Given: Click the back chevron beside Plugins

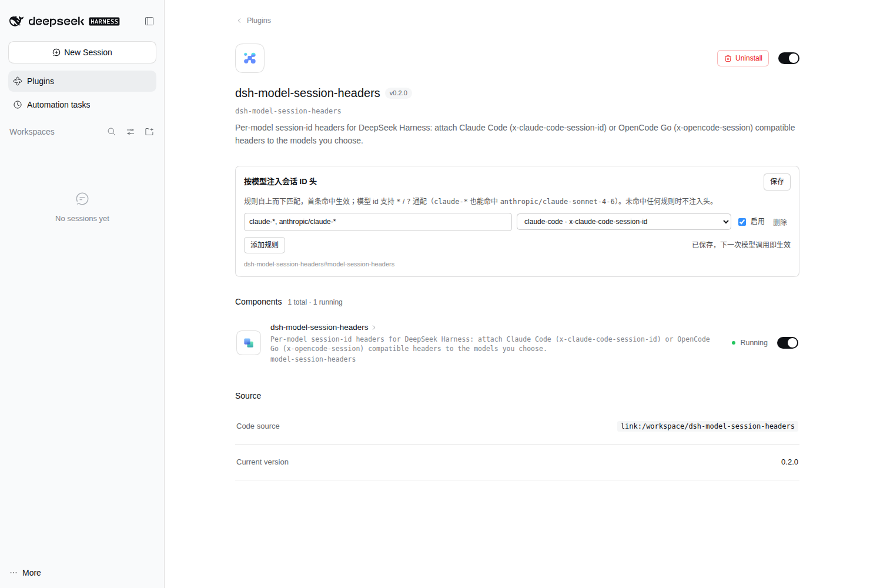Looking at the screenshot, I should tap(239, 21).
